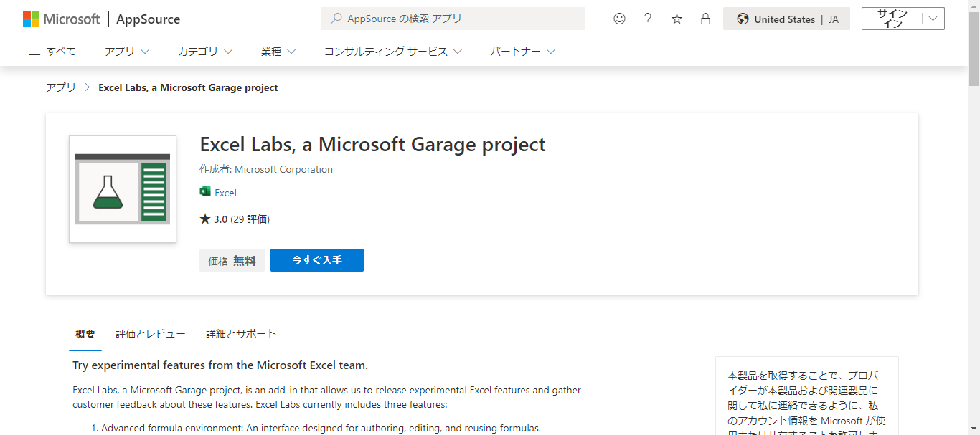
Task: Expand the サインイン chevron
Action: 932,18
